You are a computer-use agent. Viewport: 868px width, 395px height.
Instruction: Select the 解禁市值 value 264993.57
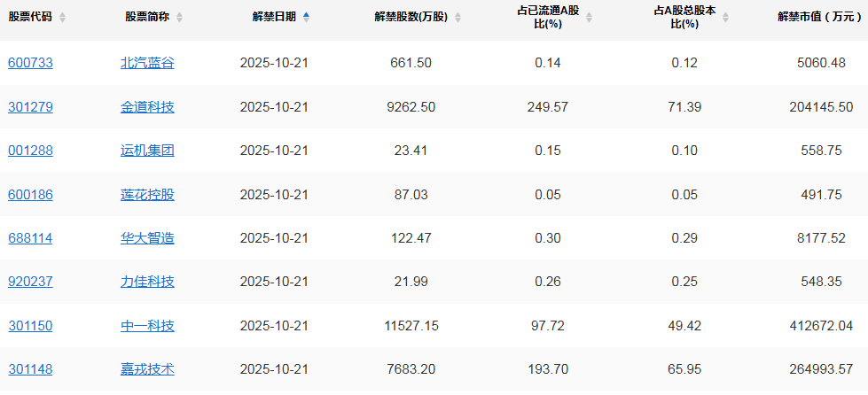point(821,369)
